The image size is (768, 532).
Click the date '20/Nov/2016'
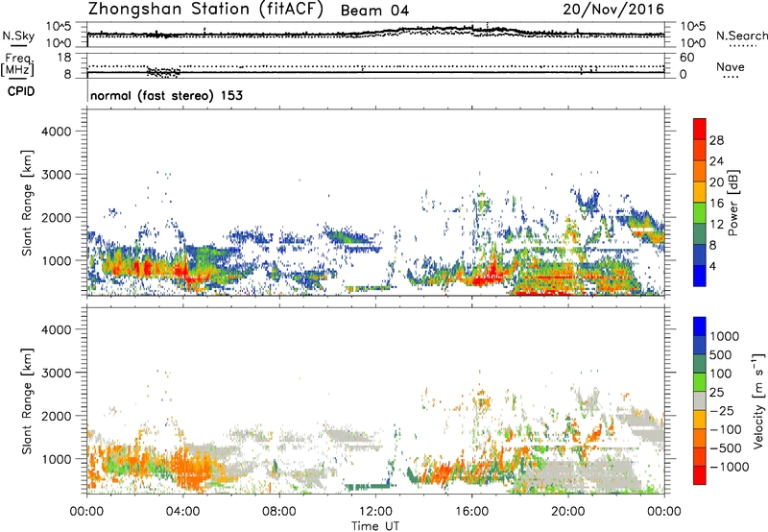[613, 10]
